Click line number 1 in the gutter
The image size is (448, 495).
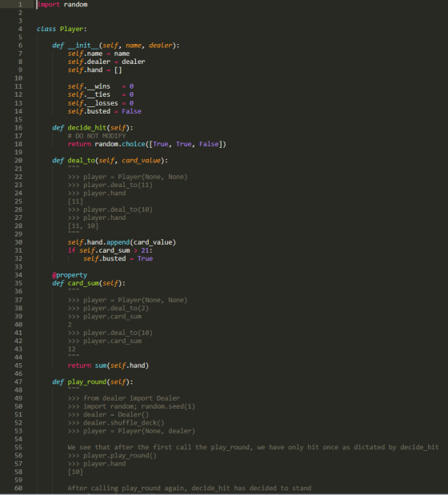coord(20,5)
